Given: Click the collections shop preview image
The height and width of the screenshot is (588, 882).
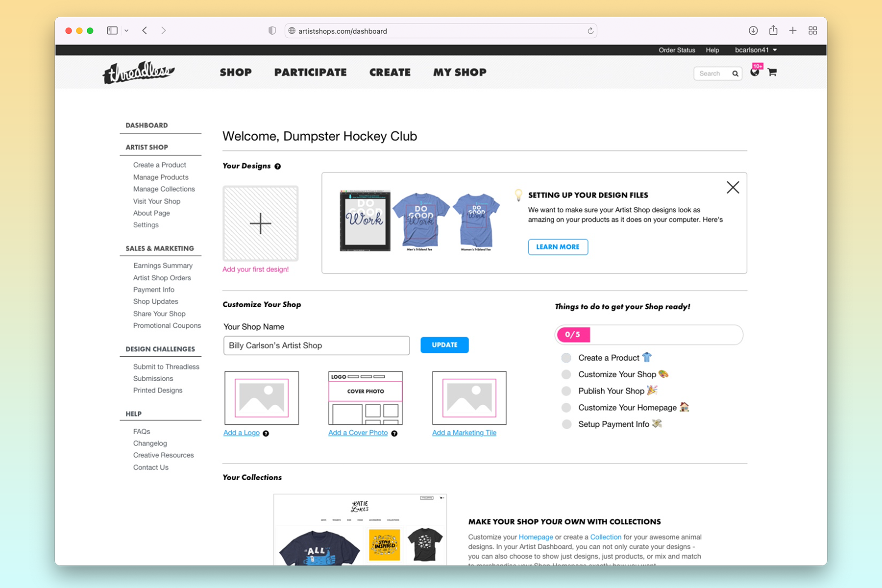Looking at the screenshot, I should pyautogui.click(x=360, y=530).
